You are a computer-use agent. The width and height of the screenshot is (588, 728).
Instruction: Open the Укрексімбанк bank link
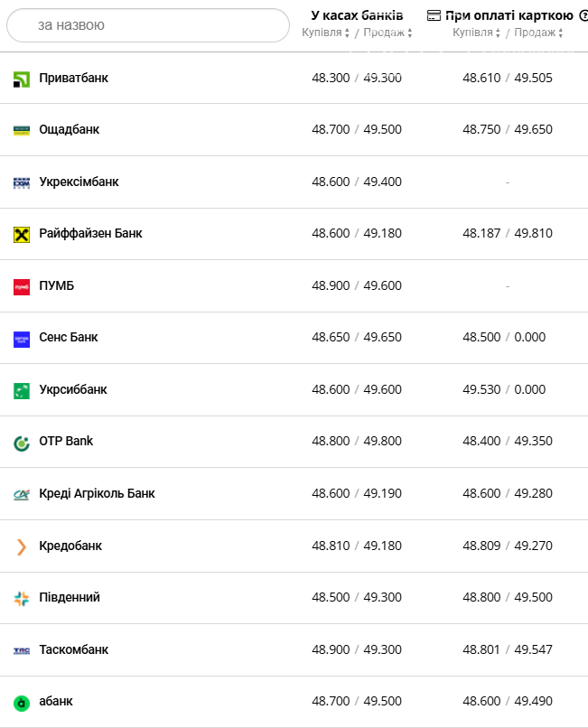[79, 182]
